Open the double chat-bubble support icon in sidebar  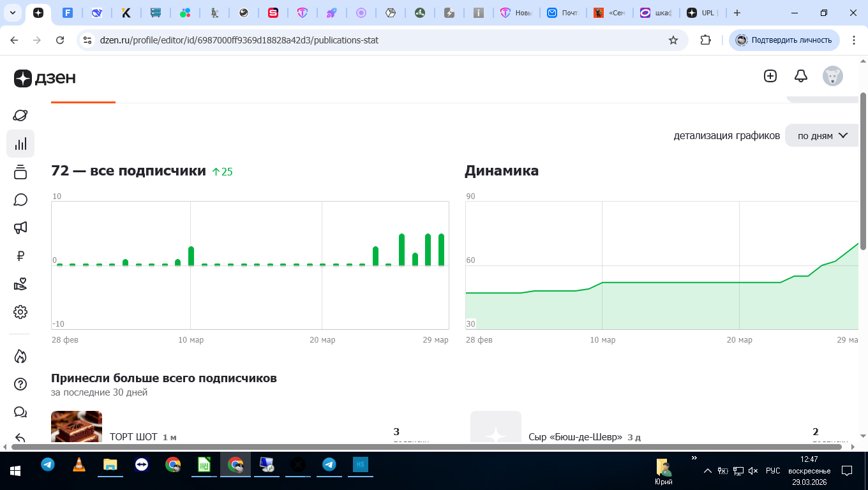click(20, 412)
